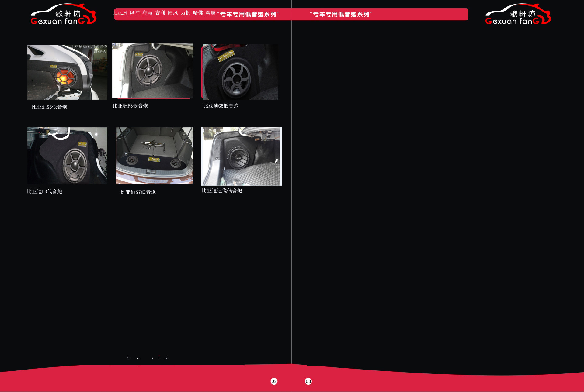The height and width of the screenshot is (392, 584).
Task: Select the caption text 比亚迪S6低音炮
Action: pyautogui.click(x=49, y=107)
